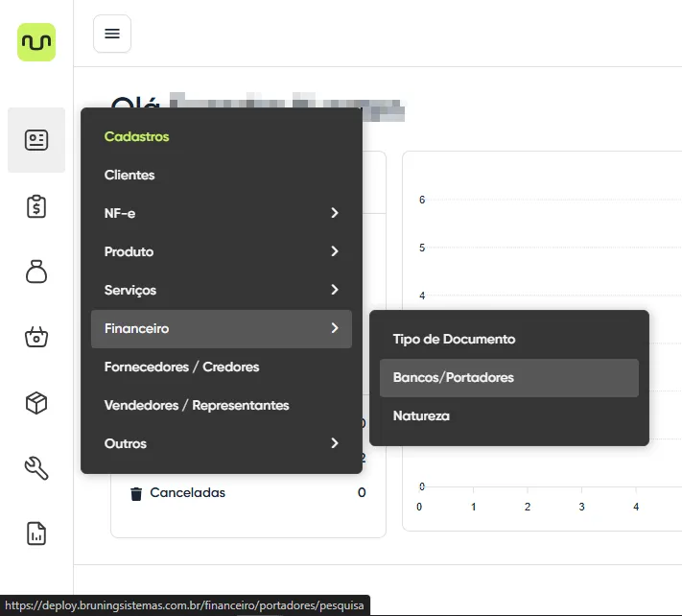The height and width of the screenshot is (616, 682).
Task: Open Tipo de Documento submenu item
Action: coord(454,339)
